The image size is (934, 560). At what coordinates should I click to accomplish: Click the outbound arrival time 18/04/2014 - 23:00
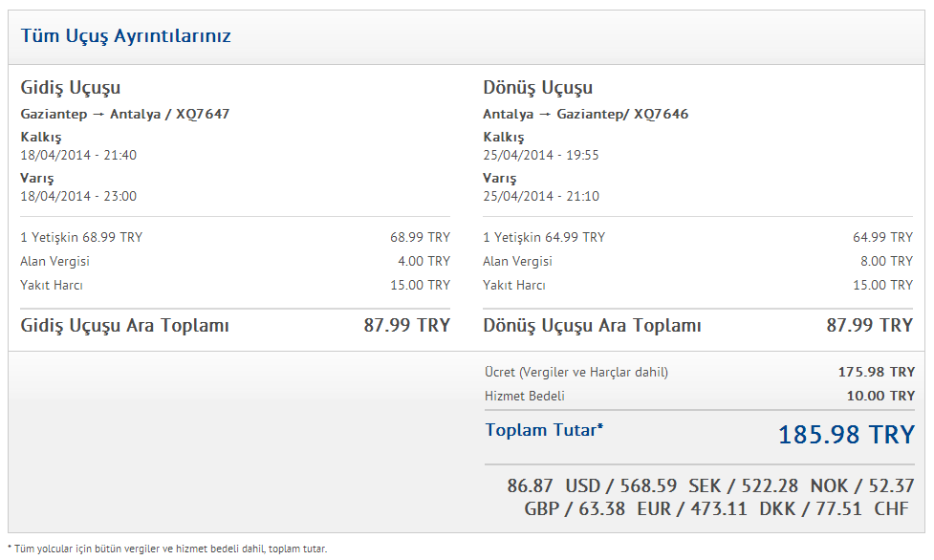78,196
